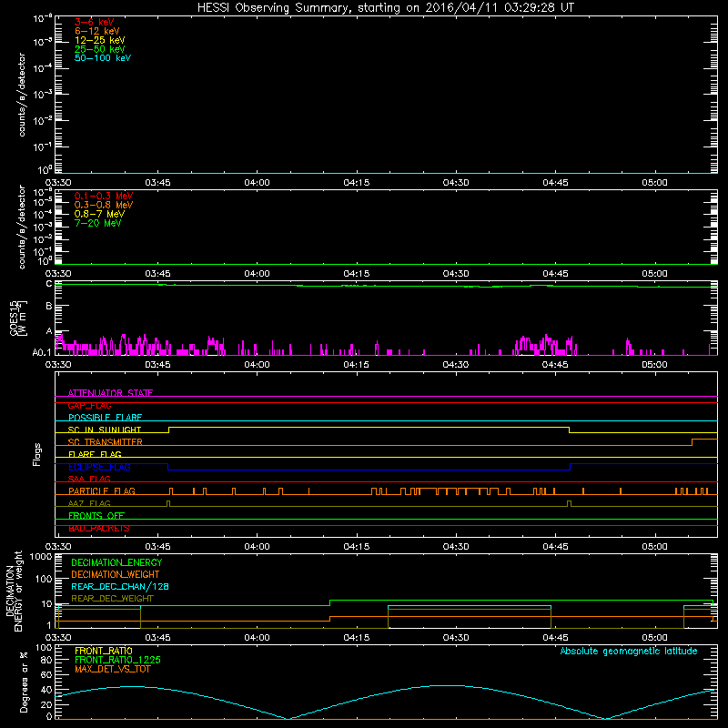
Task: Click the 0.8-7 MeV legend label
Action: point(100,214)
